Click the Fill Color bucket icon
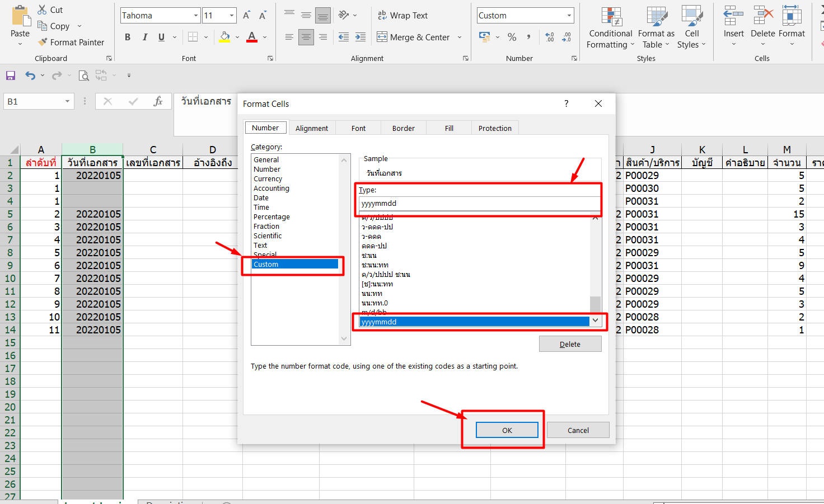This screenshot has height=504, width=824. (x=225, y=37)
